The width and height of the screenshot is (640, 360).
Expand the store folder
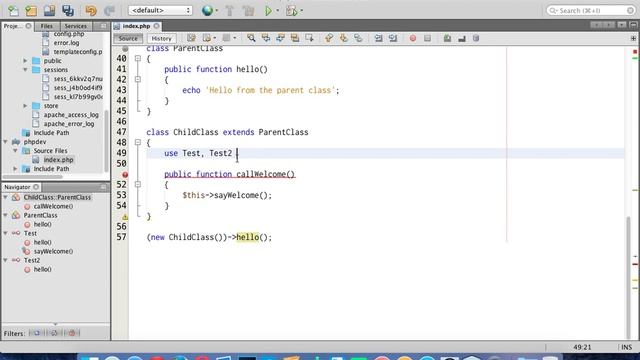pyautogui.click(x=25, y=106)
